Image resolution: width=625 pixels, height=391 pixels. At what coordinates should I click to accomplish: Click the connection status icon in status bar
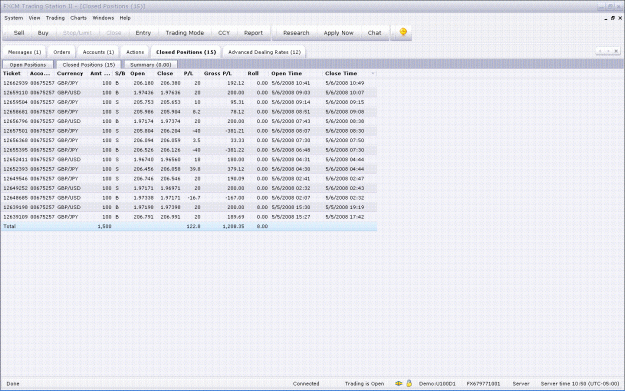(x=398, y=383)
